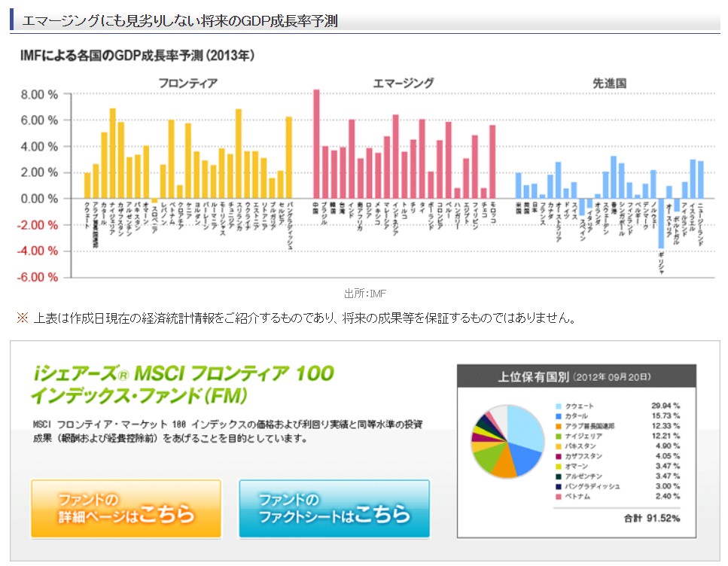
Task: Click the tallest pink bar for 中国
Action: [x=316, y=144]
